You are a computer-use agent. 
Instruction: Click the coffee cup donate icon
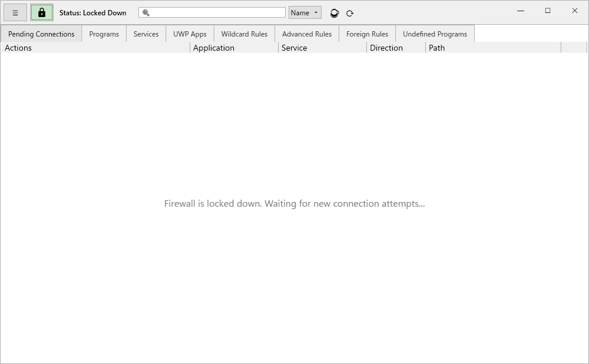(x=335, y=13)
